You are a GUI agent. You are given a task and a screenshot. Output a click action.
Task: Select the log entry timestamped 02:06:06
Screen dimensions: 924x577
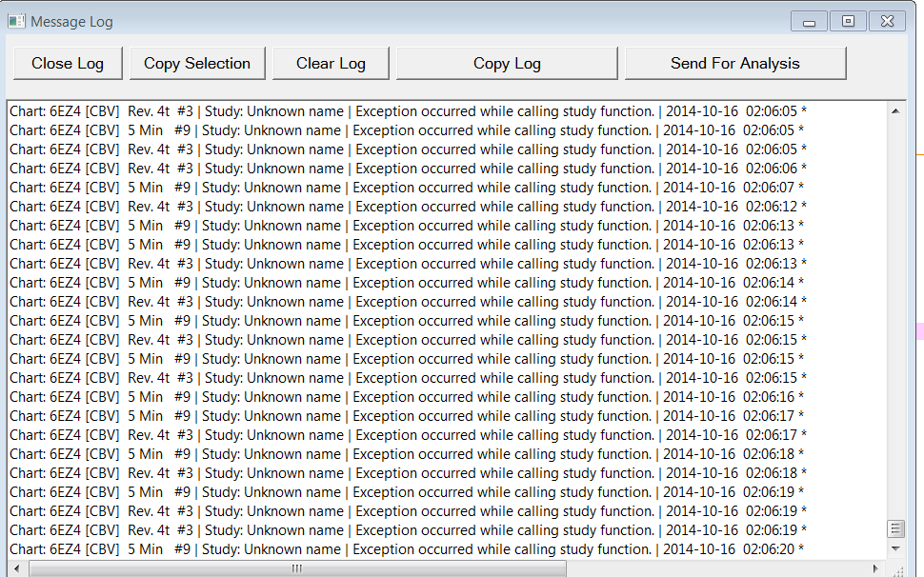tap(381, 169)
